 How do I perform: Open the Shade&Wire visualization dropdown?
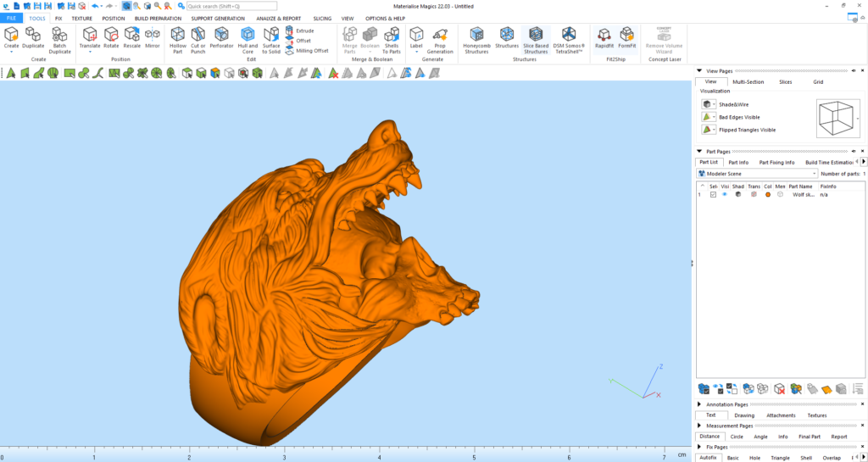coord(715,104)
